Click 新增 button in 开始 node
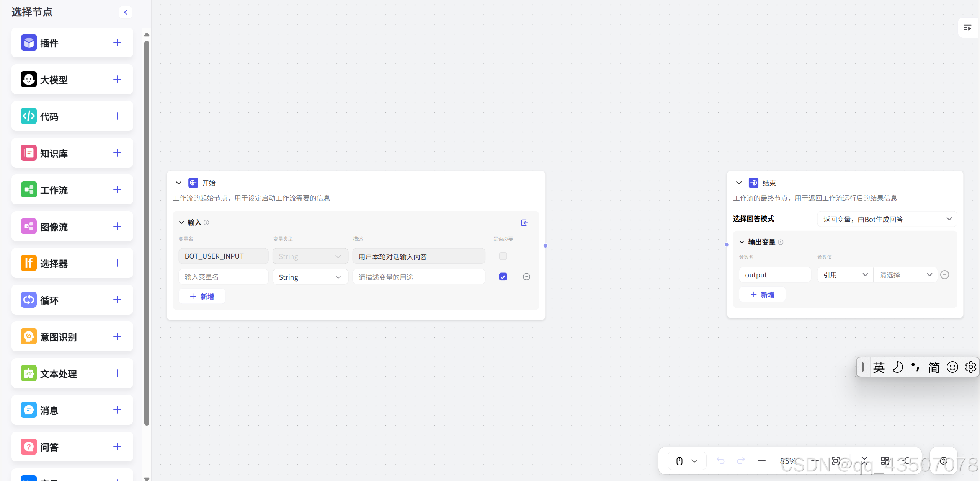The height and width of the screenshot is (481, 980). 202,297
